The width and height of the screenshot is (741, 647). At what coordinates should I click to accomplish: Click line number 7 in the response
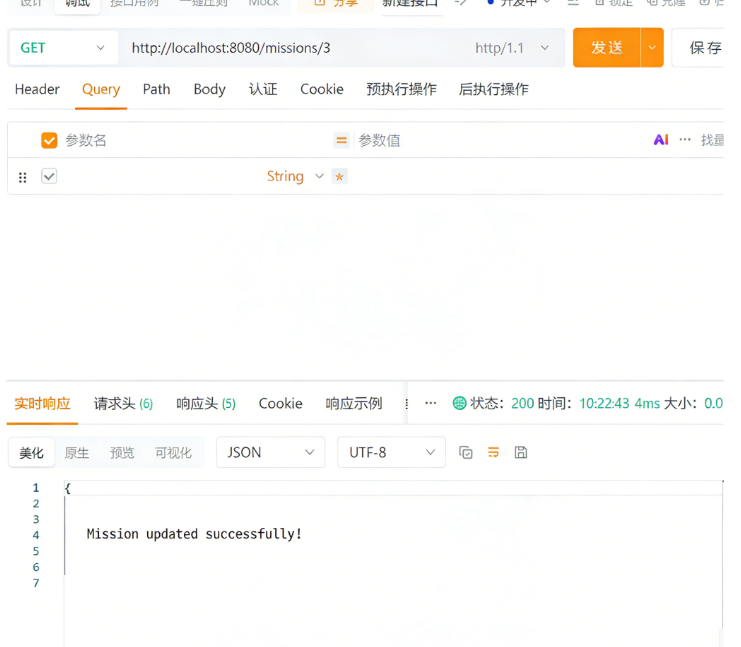[x=36, y=583]
